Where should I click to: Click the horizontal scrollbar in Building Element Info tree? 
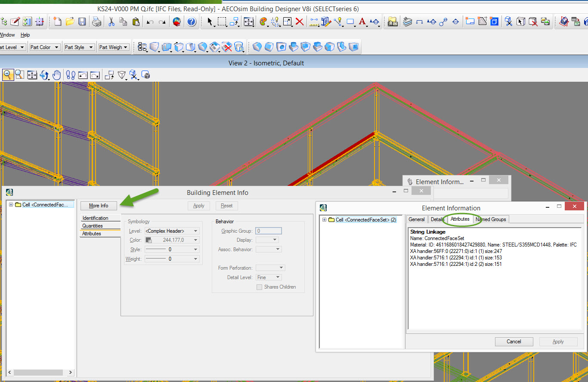click(x=39, y=373)
